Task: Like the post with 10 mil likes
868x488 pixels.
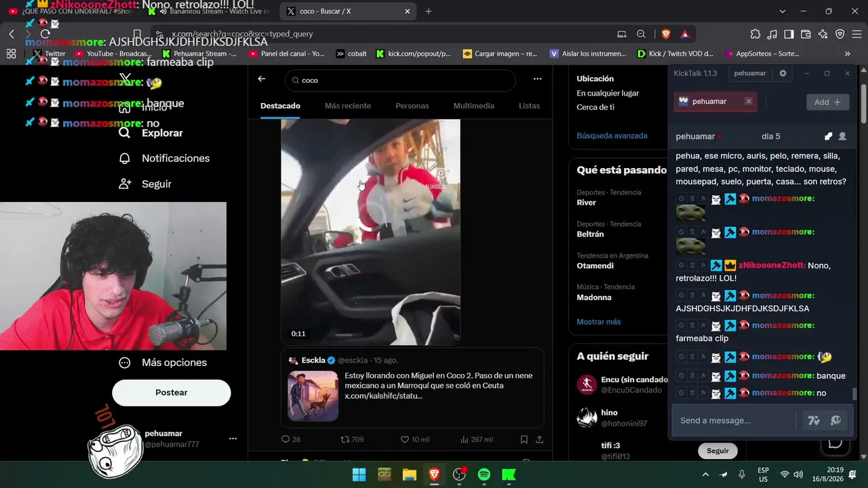Action: point(405,439)
